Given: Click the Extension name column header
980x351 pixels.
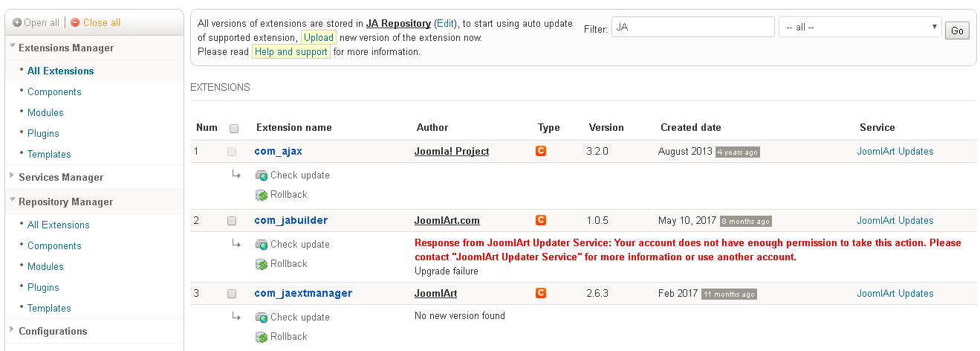Looking at the screenshot, I should click(x=294, y=127).
